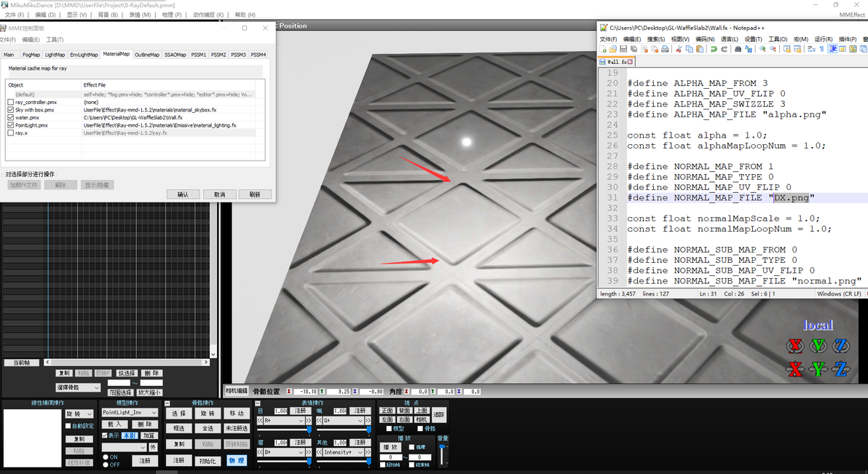The height and width of the screenshot is (474, 868).
Task: Click the 'local' coordinate mode label
Action: (x=818, y=325)
